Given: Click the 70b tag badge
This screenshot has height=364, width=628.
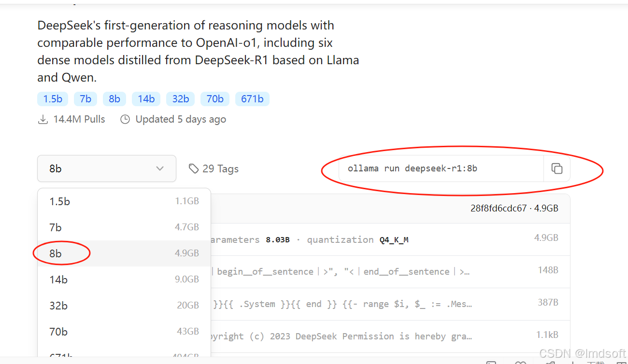Looking at the screenshot, I should click(x=215, y=99).
